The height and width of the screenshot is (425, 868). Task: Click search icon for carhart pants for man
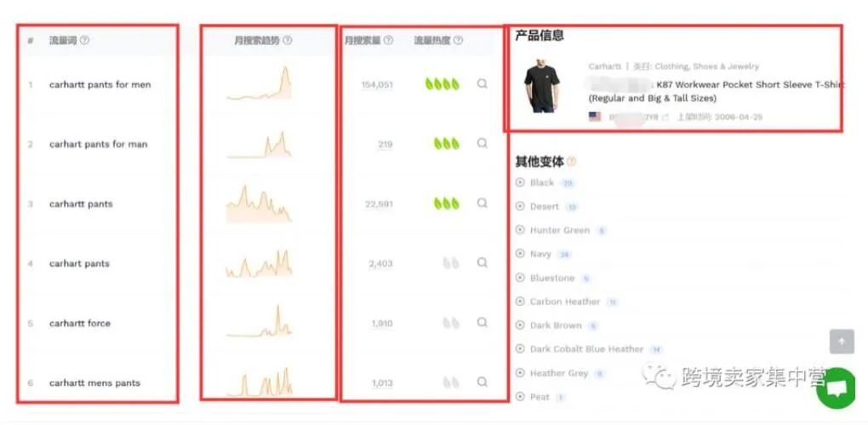483,144
